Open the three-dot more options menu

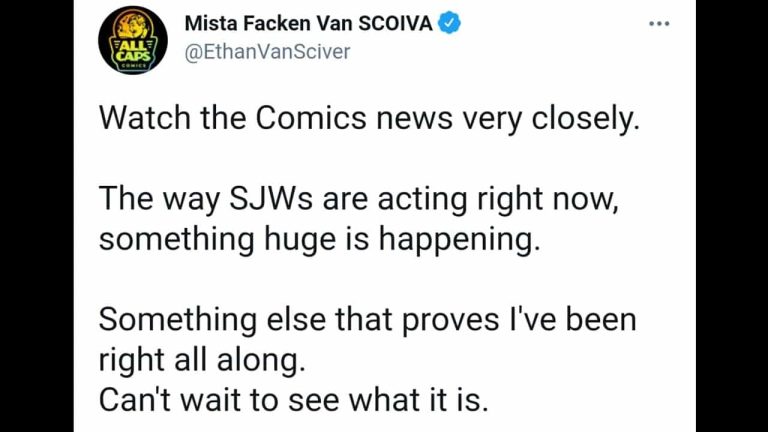pyautogui.click(x=659, y=24)
